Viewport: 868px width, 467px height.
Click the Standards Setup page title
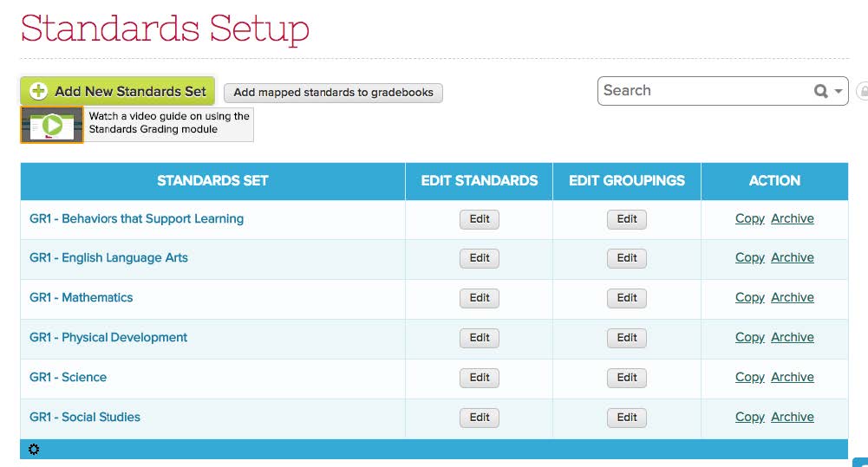coord(165,29)
